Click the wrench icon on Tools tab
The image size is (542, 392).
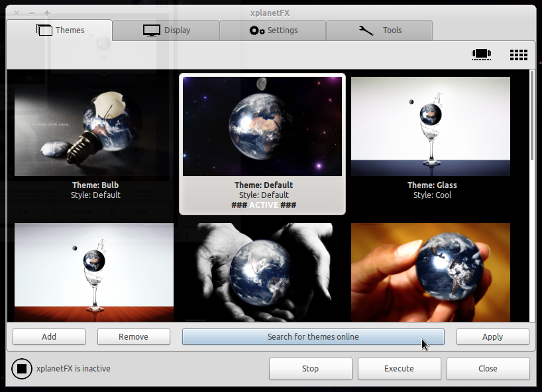click(366, 30)
